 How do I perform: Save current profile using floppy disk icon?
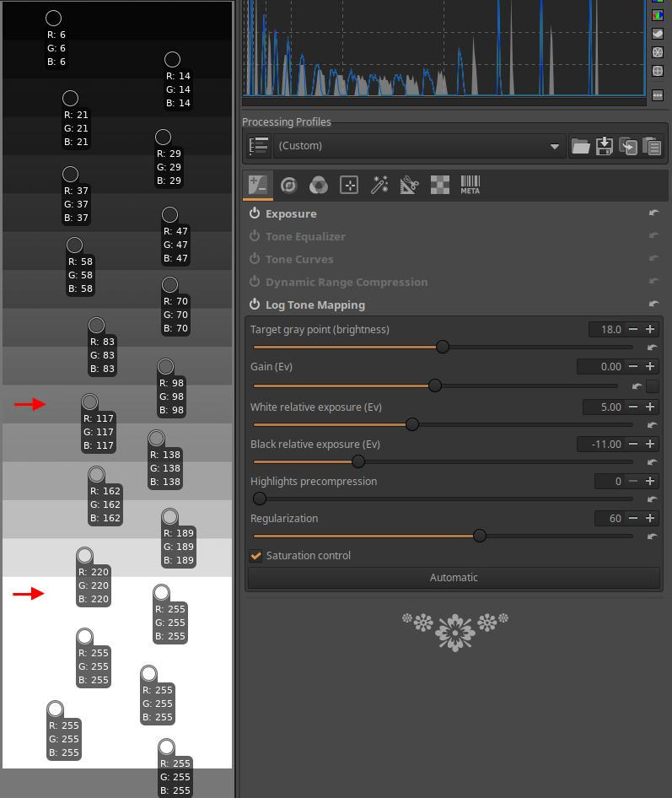tap(604, 146)
